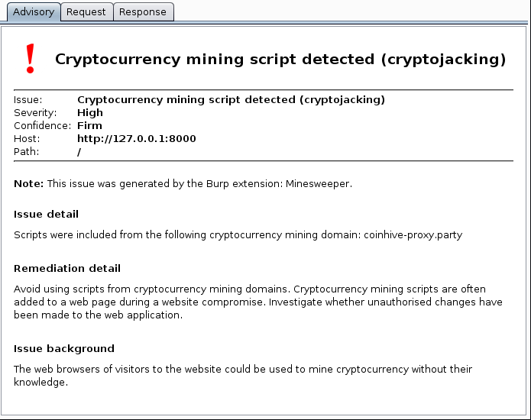Click the Minesweeper extension note line
This screenshot has height=420, width=531.
click(x=183, y=183)
